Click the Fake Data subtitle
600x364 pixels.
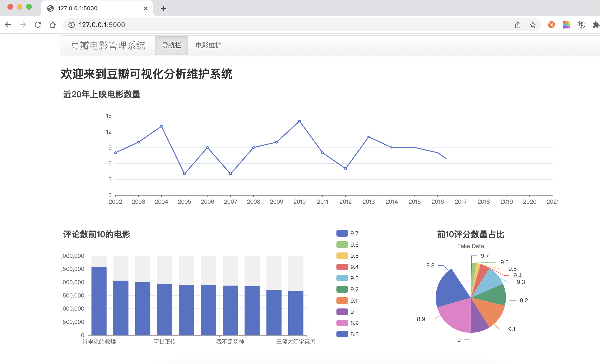471,246
